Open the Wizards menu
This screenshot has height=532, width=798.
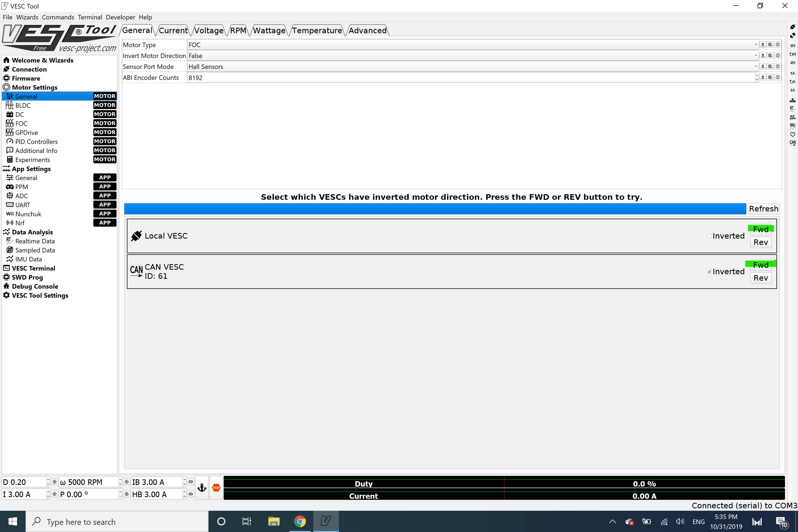pyautogui.click(x=27, y=17)
